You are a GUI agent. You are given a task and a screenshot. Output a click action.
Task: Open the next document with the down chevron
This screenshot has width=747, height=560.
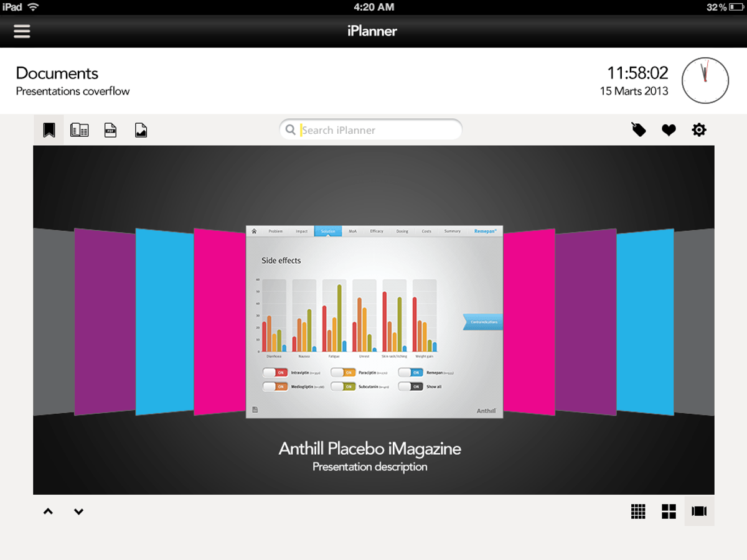[x=78, y=511]
